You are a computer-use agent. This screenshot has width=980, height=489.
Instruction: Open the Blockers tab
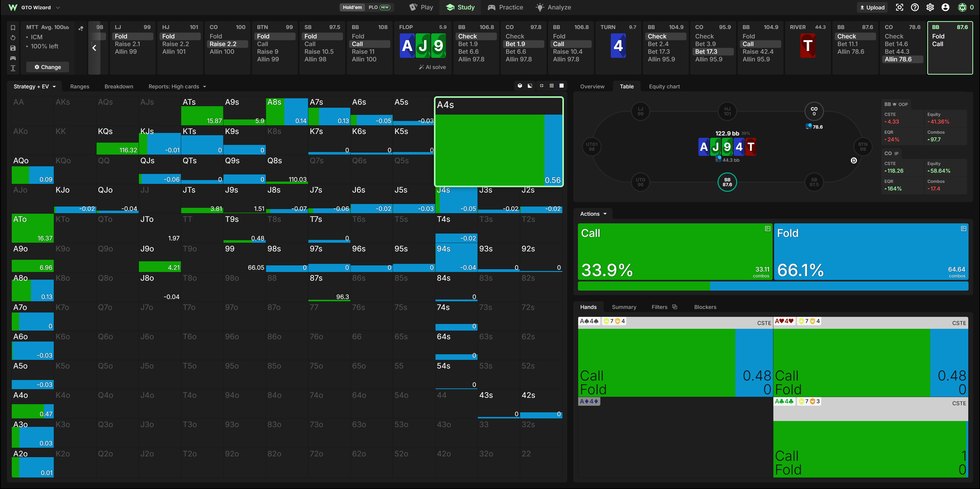[x=705, y=307]
